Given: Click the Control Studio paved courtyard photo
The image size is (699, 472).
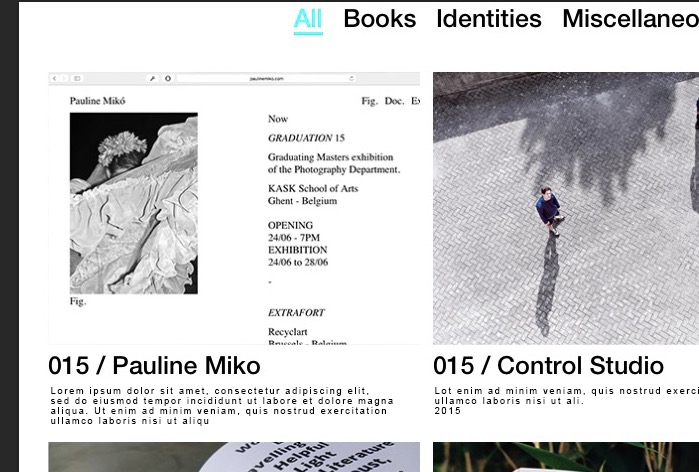Looking at the screenshot, I should (x=566, y=208).
